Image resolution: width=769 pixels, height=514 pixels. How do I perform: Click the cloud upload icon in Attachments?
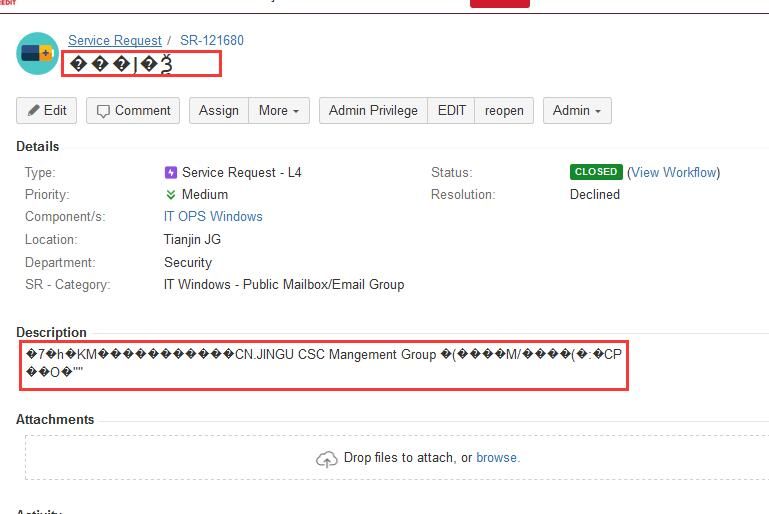(x=327, y=459)
